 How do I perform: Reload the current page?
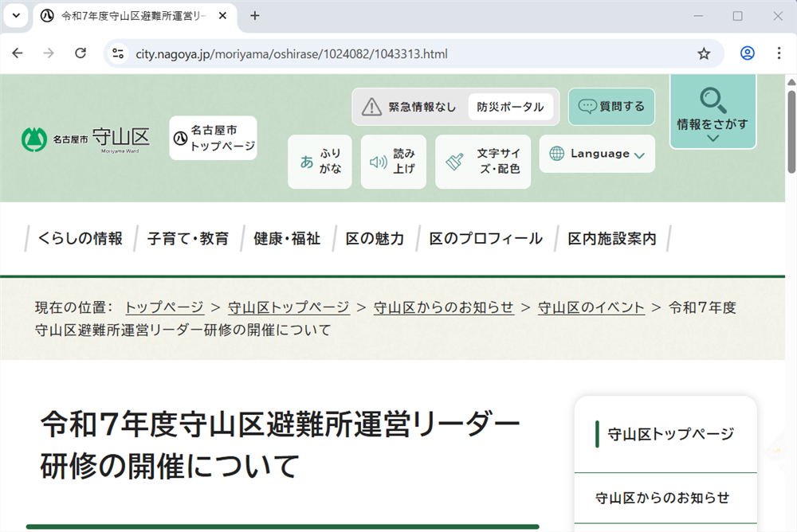click(x=80, y=53)
